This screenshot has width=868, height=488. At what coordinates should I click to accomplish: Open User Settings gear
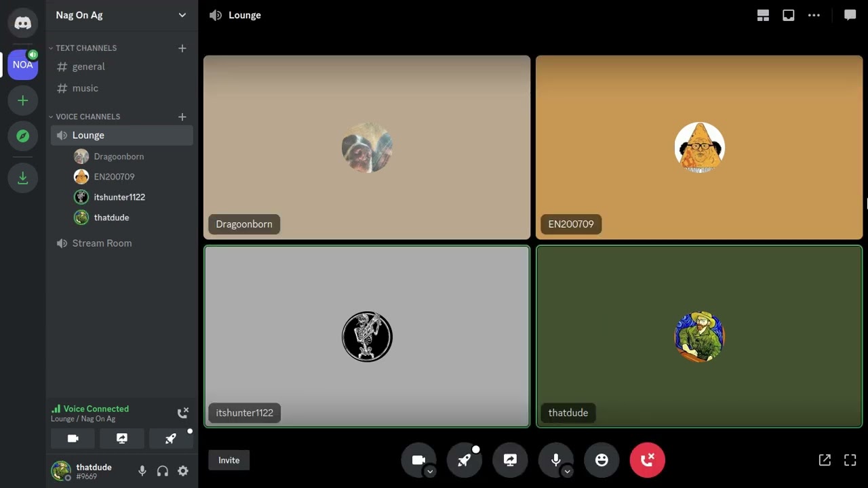tap(183, 470)
